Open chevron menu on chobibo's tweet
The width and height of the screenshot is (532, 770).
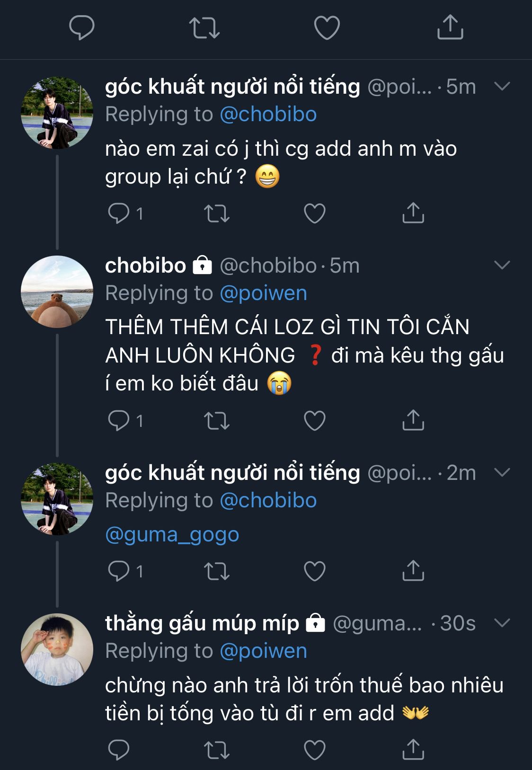[502, 265]
